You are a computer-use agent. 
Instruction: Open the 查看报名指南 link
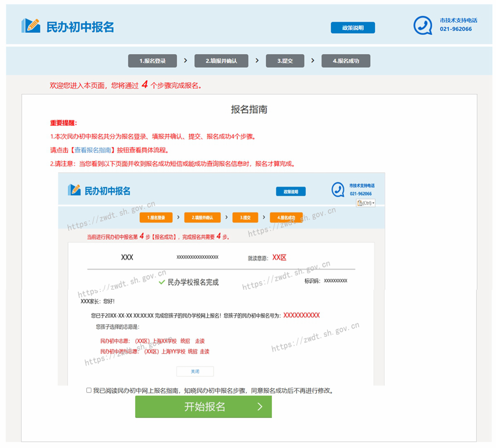(93, 150)
